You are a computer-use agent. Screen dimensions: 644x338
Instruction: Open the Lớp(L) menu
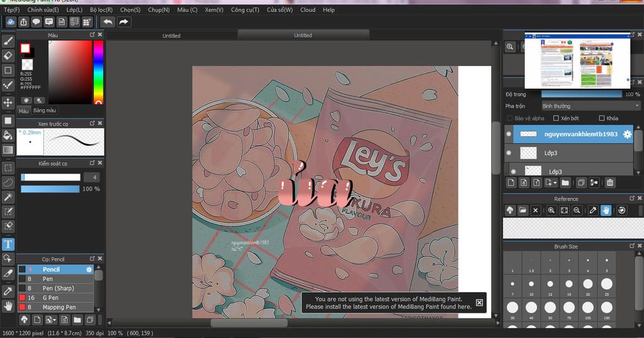[74, 9]
